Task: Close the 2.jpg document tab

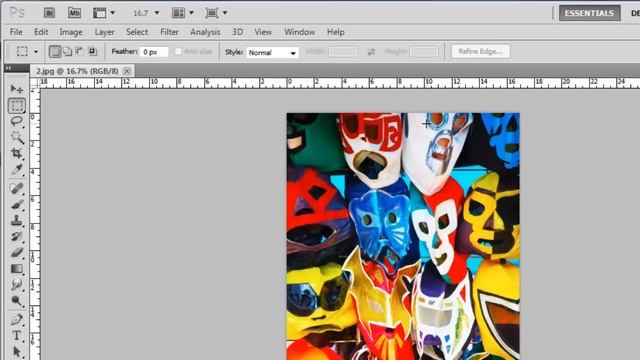Action: 127,71
